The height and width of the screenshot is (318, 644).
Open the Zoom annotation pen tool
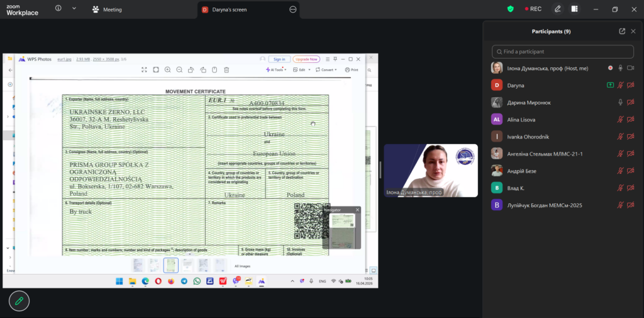[x=557, y=9]
